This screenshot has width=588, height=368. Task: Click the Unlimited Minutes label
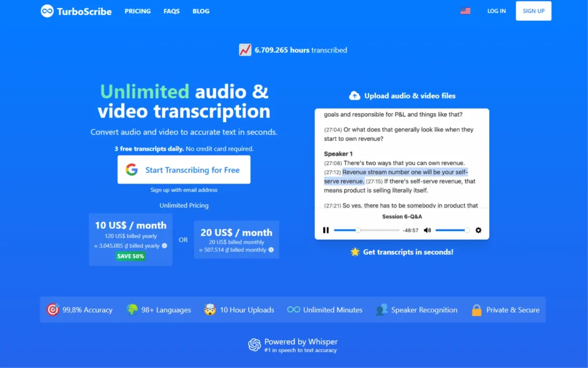click(332, 310)
